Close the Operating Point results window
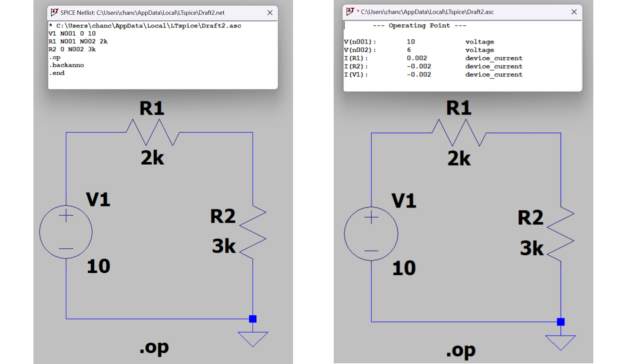630x364 pixels. pyautogui.click(x=574, y=12)
